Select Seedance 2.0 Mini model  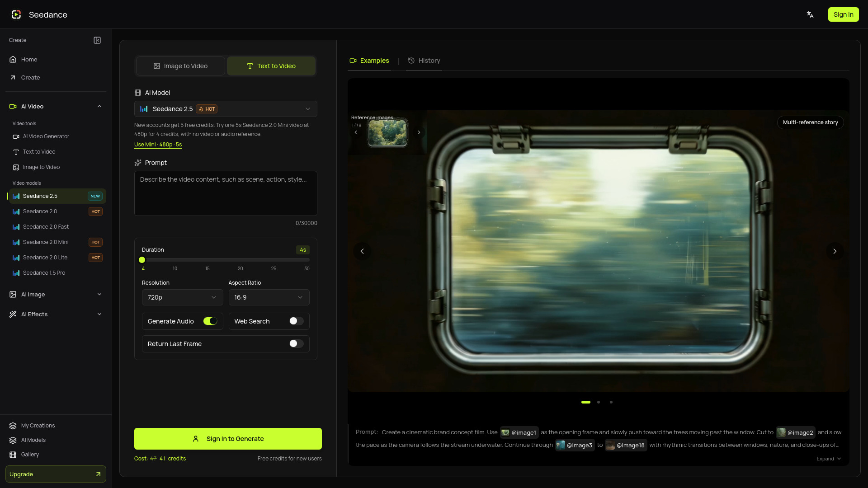pos(58,242)
